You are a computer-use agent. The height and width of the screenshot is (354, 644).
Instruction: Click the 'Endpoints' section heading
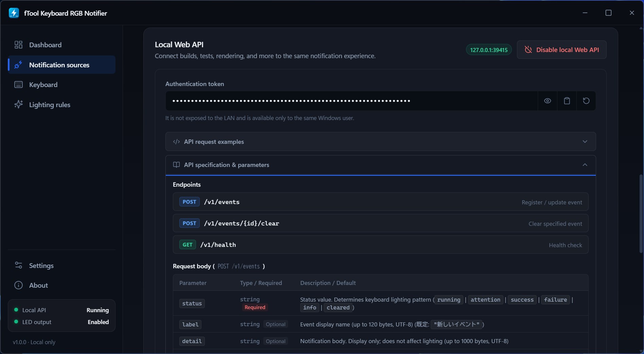click(187, 185)
